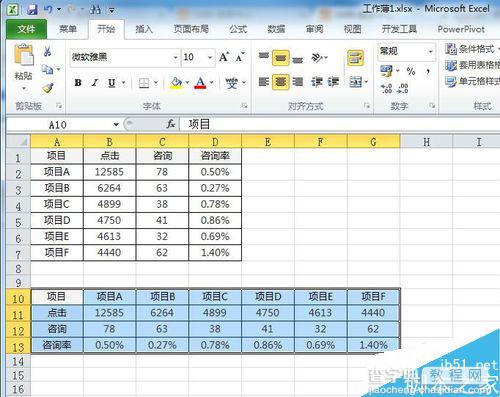The width and height of the screenshot is (500, 397).
Task: Open the fill color dropdown arrow
Action: (x=187, y=83)
